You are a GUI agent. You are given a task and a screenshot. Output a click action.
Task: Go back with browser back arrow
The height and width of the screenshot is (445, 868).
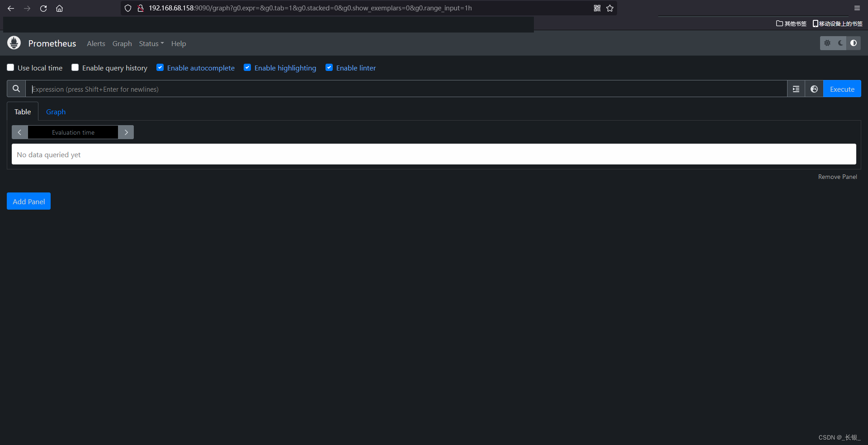(x=11, y=8)
